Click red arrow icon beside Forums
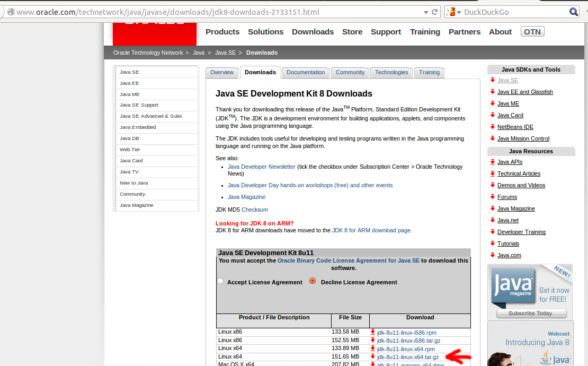The width and height of the screenshot is (588, 366). pos(492,197)
